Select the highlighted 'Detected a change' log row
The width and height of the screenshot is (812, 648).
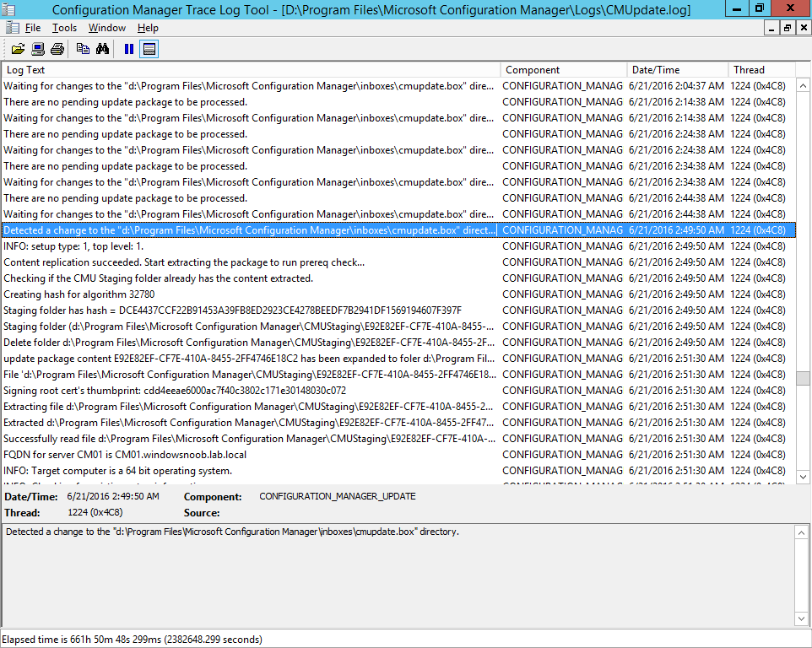(x=398, y=230)
